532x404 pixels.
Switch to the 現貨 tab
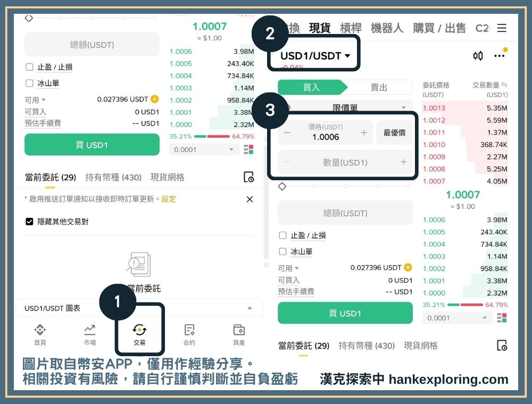click(318, 29)
